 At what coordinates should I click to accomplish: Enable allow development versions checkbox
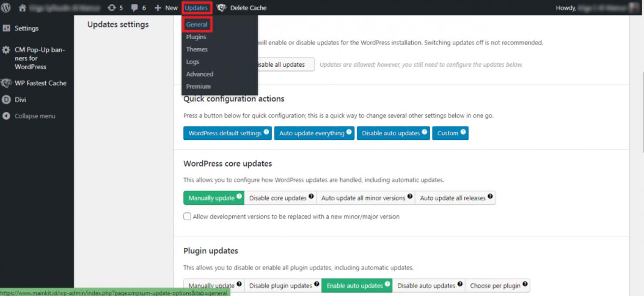pos(187,216)
